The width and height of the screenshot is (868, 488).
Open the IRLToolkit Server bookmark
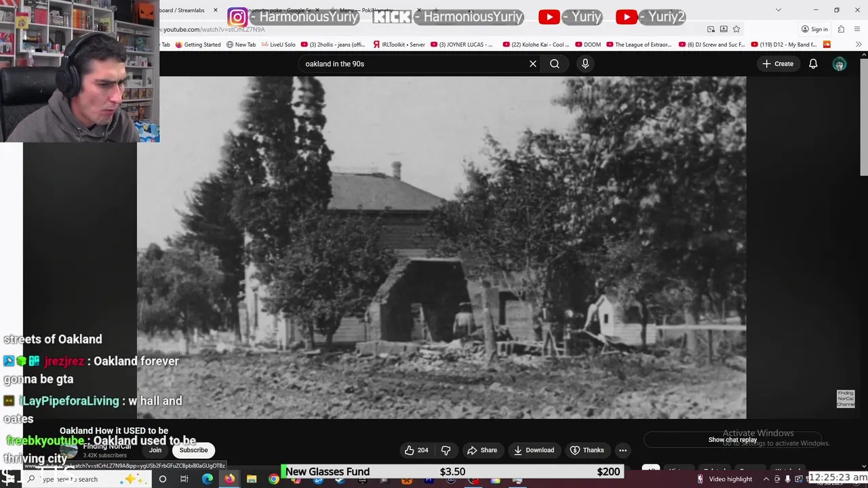(x=399, y=45)
